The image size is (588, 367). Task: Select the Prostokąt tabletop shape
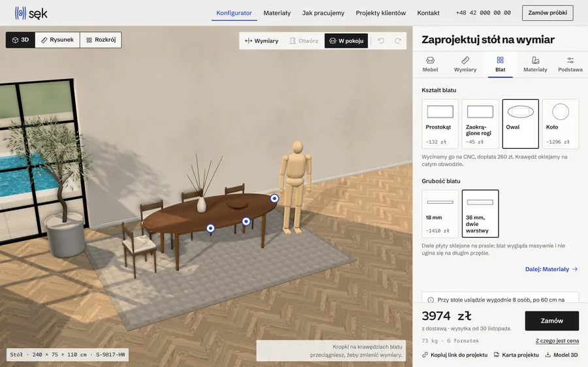(x=440, y=123)
